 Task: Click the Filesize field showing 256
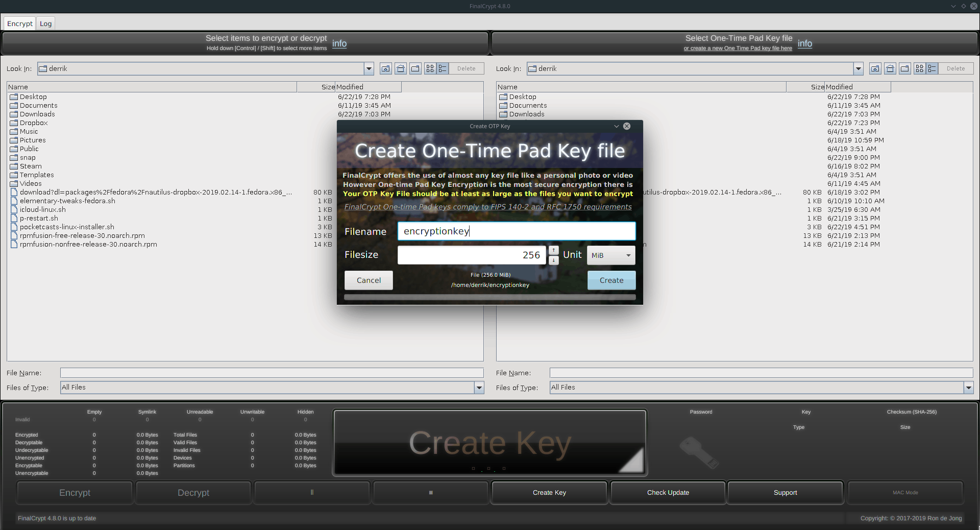tap(472, 255)
